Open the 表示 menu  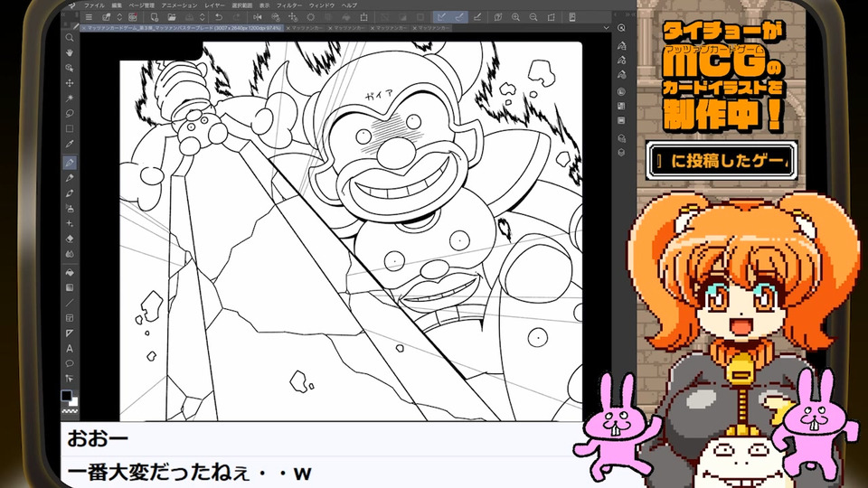point(265,5)
